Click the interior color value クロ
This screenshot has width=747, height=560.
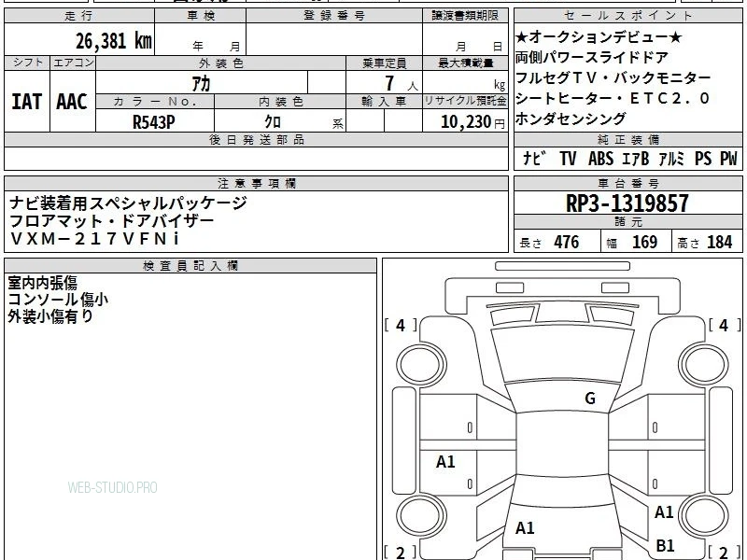point(273,122)
